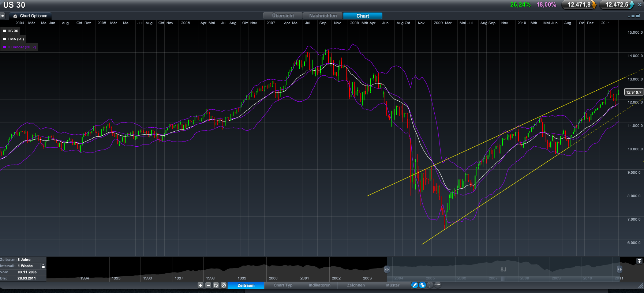Click the 1234 price label icon

tap(438, 285)
